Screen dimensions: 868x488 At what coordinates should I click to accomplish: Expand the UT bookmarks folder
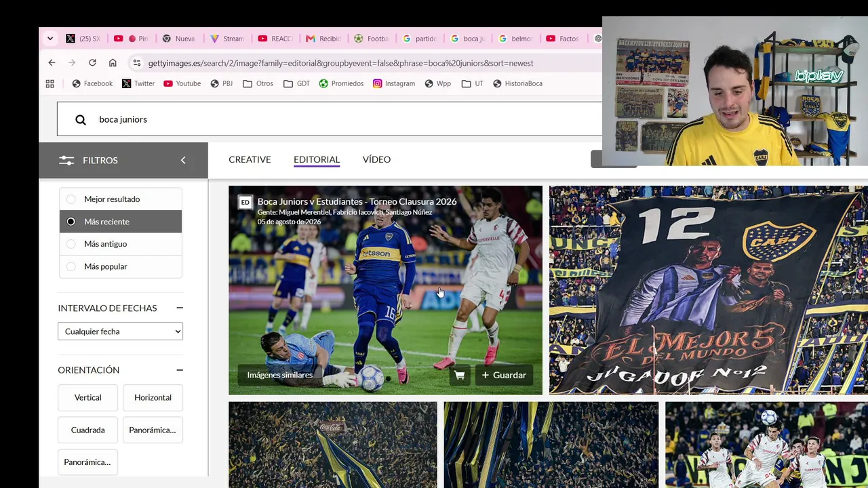coord(473,83)
